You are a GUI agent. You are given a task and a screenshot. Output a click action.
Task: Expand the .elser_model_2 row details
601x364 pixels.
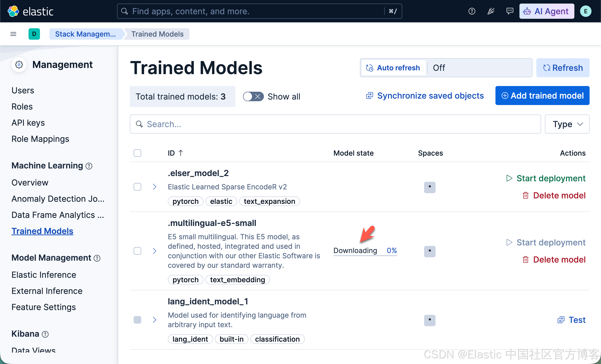154,187
